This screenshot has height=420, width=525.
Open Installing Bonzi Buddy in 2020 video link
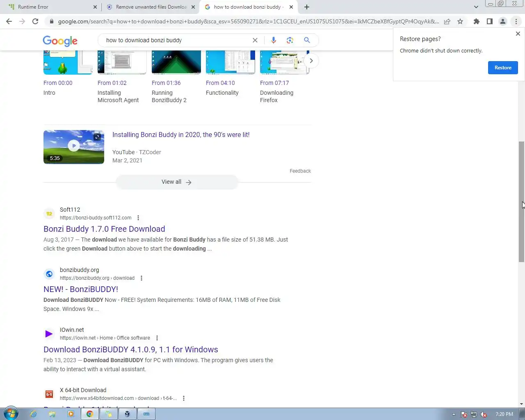pyautogui.click(x=181, y=135)
